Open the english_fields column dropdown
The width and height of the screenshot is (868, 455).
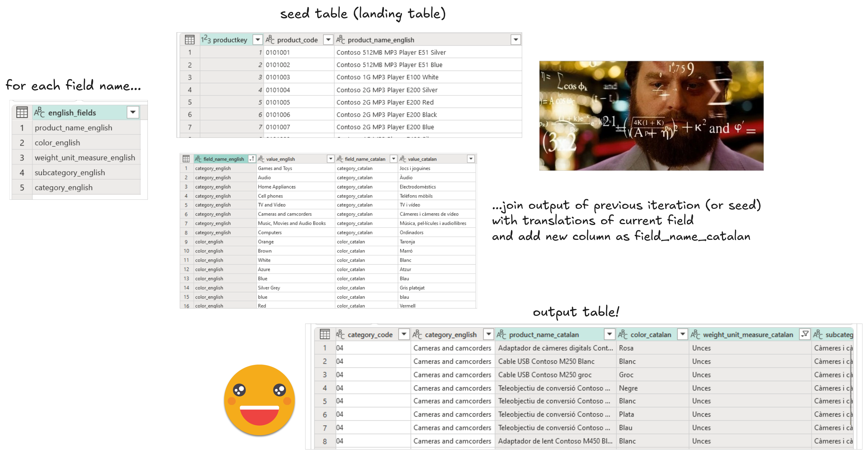pos(133,112)
